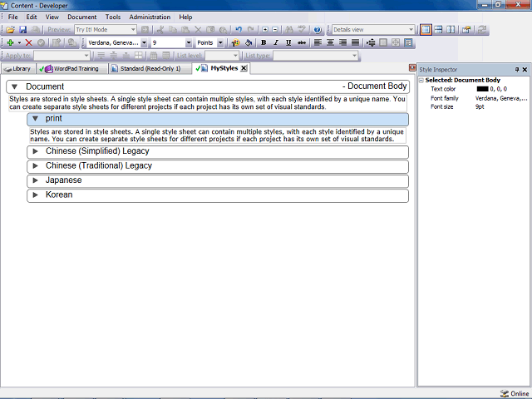Click the Strikethrough icon
532x399 pixels.
click(301, 42)
